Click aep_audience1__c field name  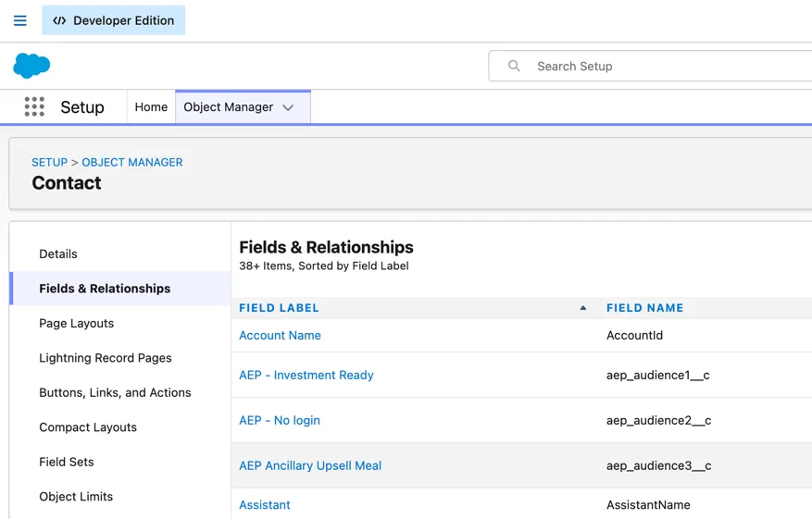[657, 376]
